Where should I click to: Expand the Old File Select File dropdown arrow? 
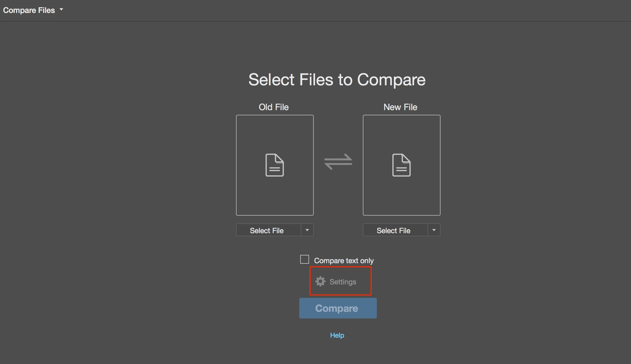coord(307,230)
